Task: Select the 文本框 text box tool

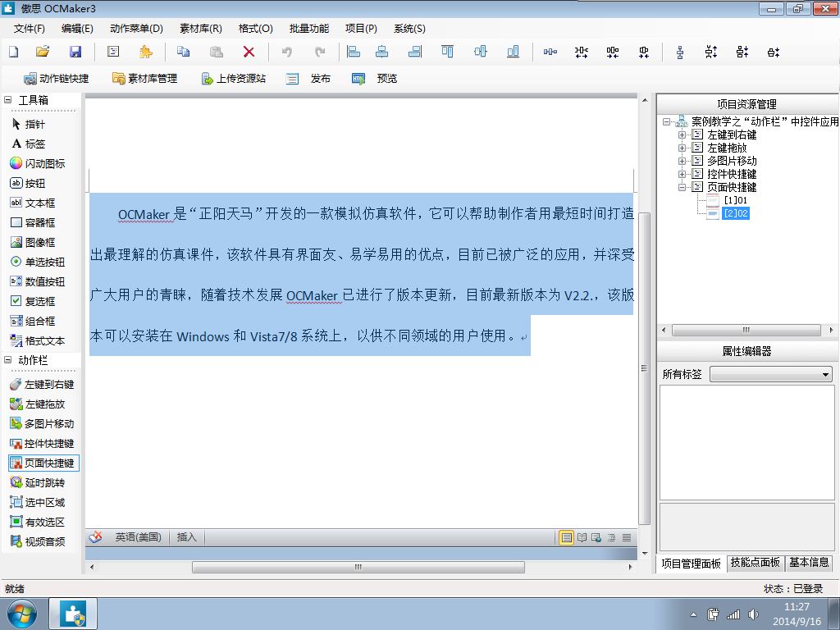Action: point(33,203)
